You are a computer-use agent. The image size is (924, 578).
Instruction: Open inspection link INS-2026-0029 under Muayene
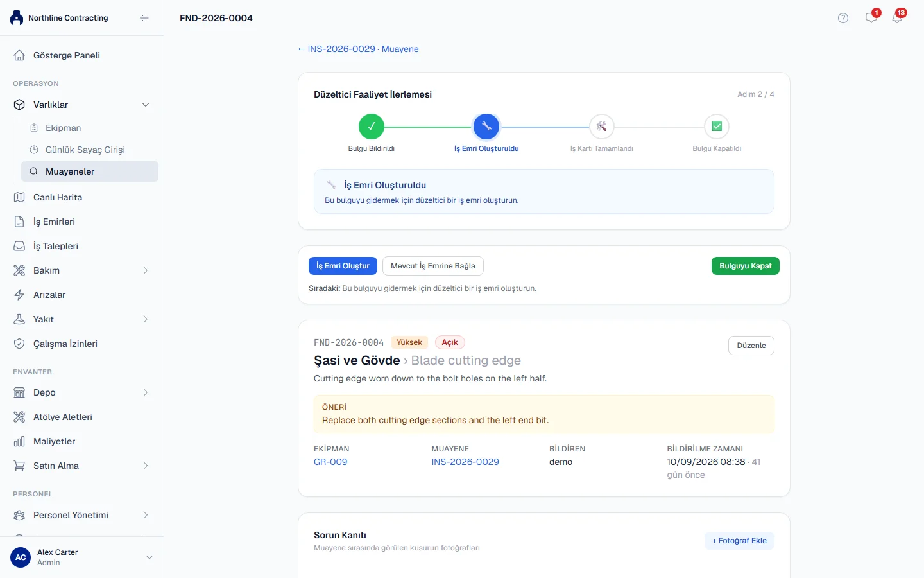point(465,462)
